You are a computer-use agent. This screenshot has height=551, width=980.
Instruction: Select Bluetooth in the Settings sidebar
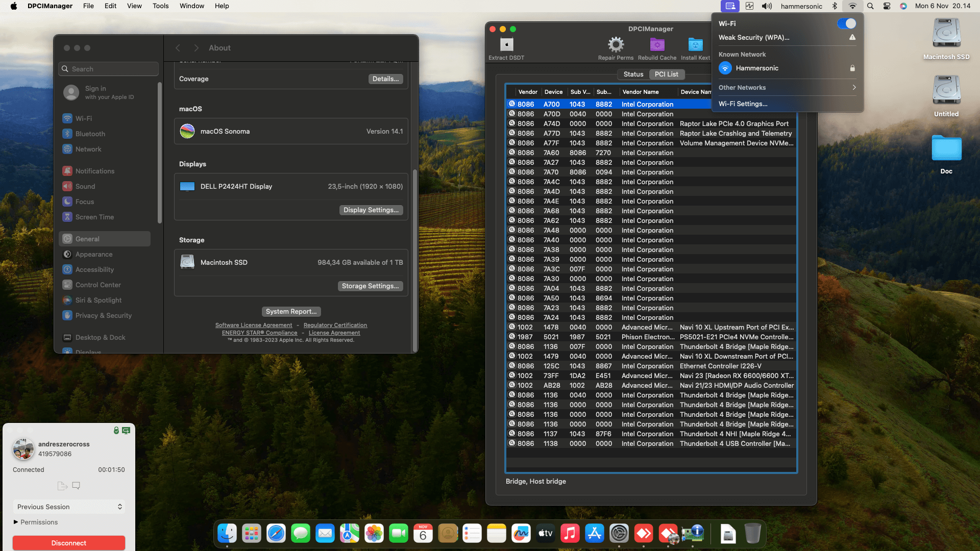pos(105,134)
